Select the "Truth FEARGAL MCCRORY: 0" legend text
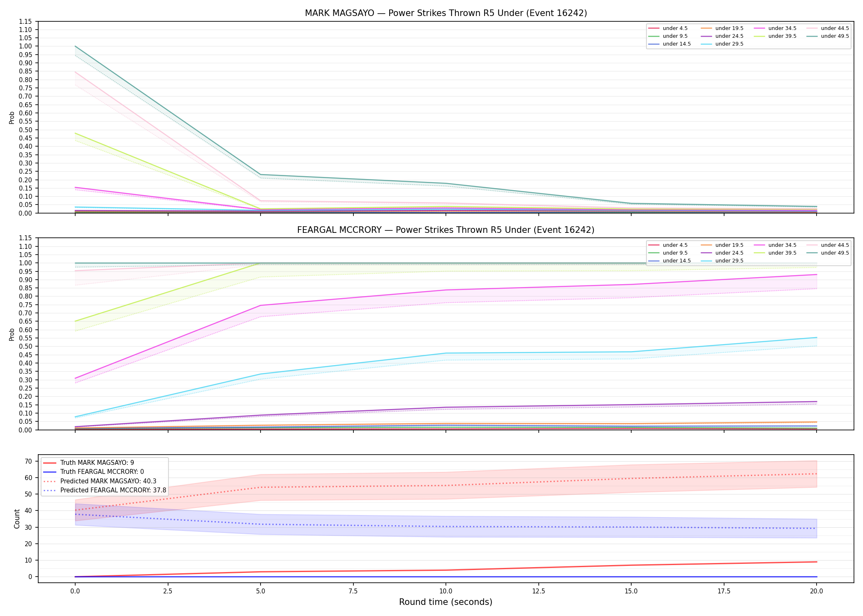 tap(102, 472)
